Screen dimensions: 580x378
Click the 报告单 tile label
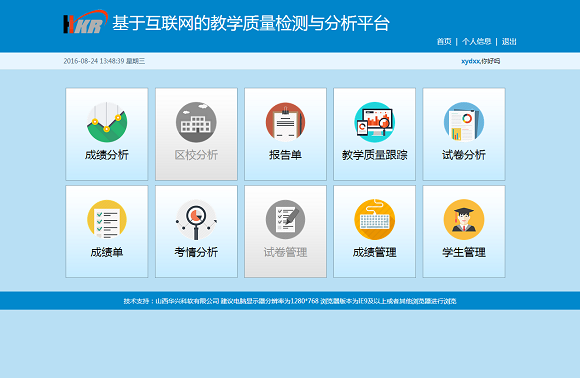285,155
